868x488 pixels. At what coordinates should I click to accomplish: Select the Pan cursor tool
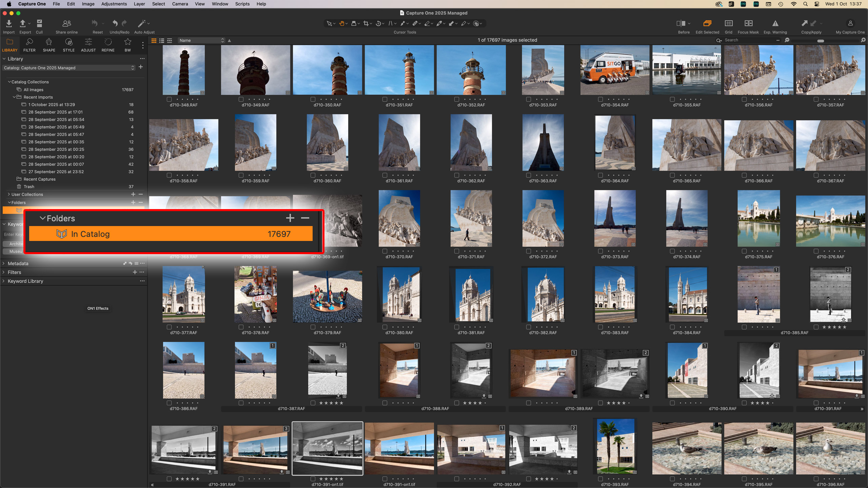342,23
